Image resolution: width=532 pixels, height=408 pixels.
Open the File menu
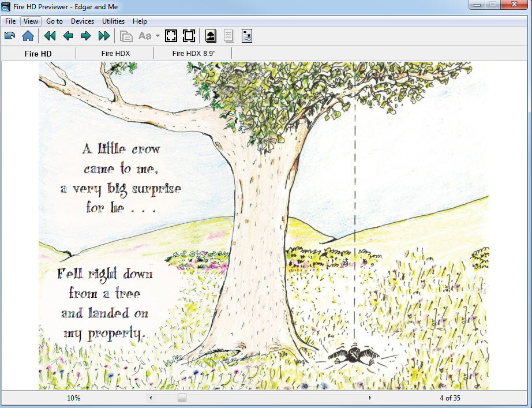point(10,21)
